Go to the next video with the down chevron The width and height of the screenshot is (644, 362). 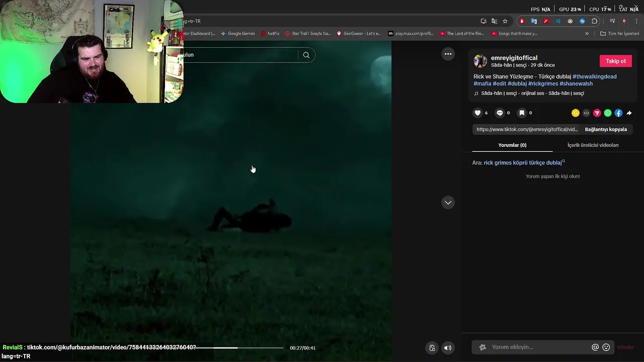(448, 202)
